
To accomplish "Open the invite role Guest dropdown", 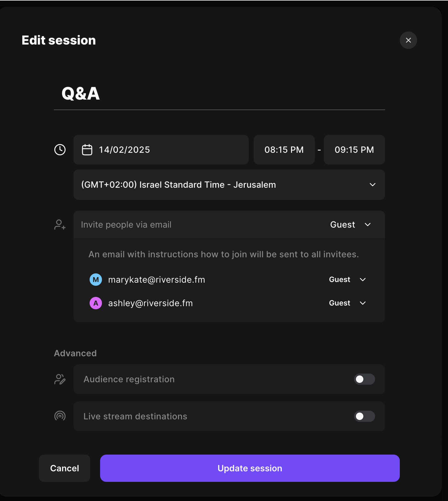I will click(x=350, y=225).
